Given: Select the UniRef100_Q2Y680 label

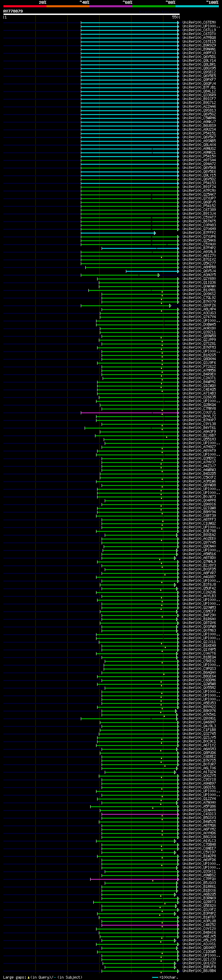Looking at the screenshot, I should 199,279.
